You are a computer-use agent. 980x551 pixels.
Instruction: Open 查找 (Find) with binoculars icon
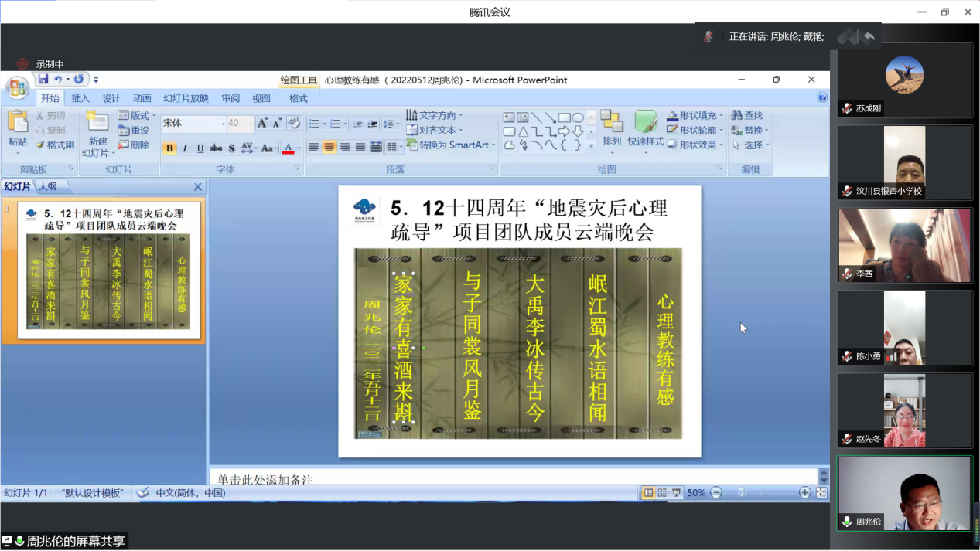click(746, 115)
